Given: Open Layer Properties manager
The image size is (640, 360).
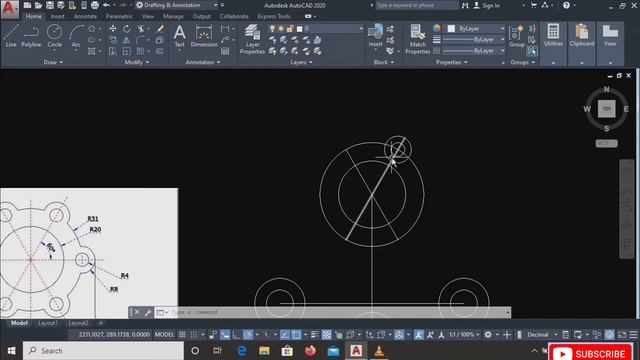Looking at the screenshot, I should (252, 39).
